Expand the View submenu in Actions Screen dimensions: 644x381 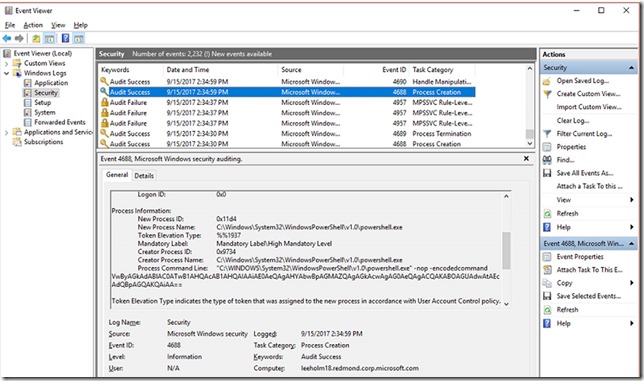[x=631, y=200]
